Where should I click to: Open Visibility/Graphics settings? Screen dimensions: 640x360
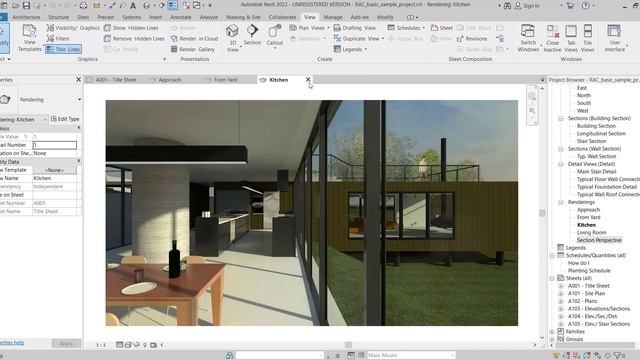click(73, 28)
